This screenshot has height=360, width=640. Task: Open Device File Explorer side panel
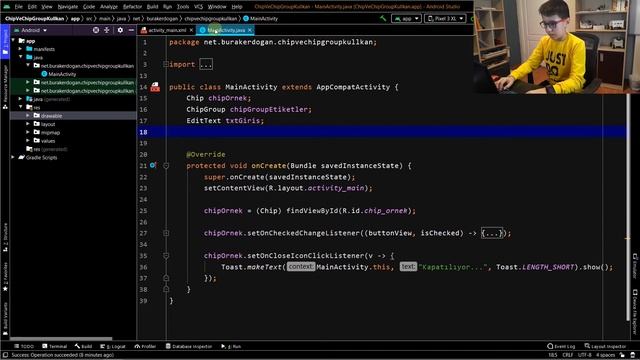point(635,312)
